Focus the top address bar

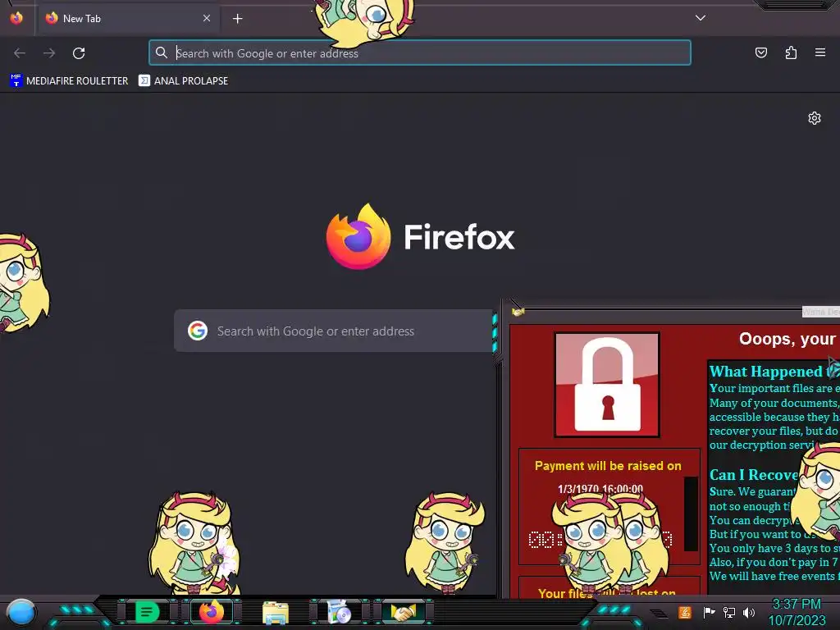coord(419,52)
